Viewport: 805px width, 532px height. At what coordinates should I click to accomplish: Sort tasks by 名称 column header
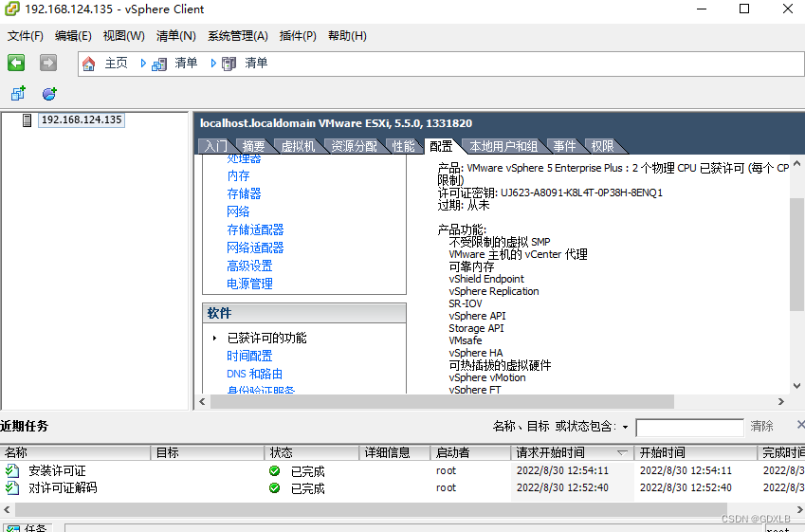click(x=76, y=452)
